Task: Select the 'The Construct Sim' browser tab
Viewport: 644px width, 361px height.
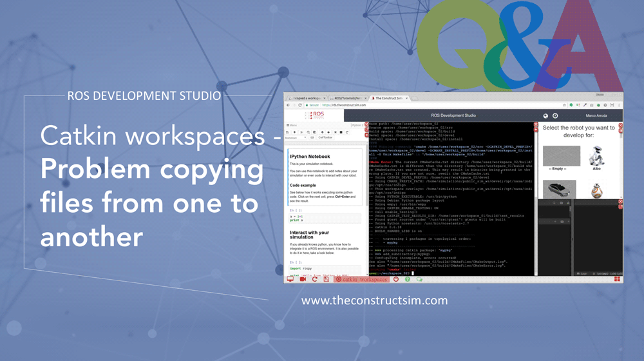Action: 388,98
